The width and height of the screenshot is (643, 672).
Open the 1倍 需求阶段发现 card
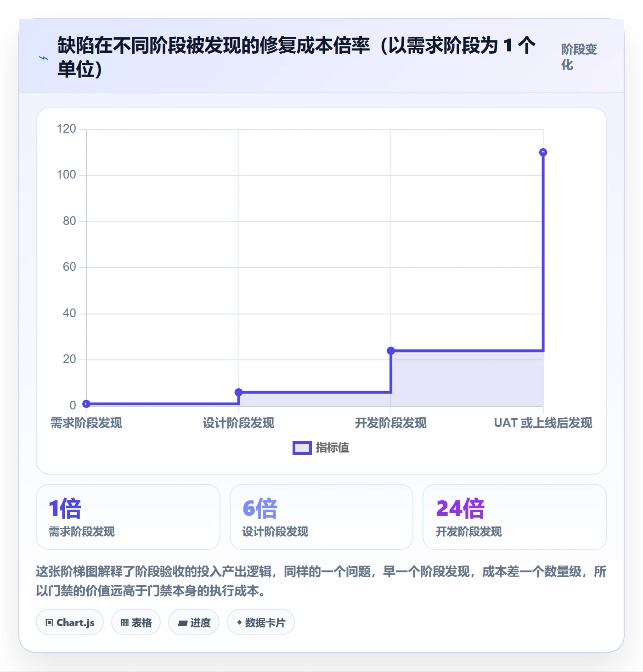(x=128, y=517)
